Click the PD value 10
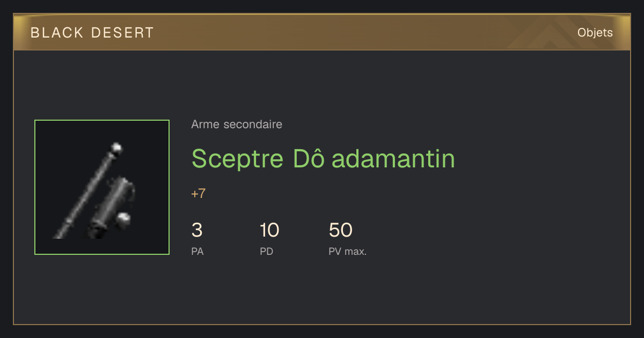644x338 pixels. tap(269, 230)
